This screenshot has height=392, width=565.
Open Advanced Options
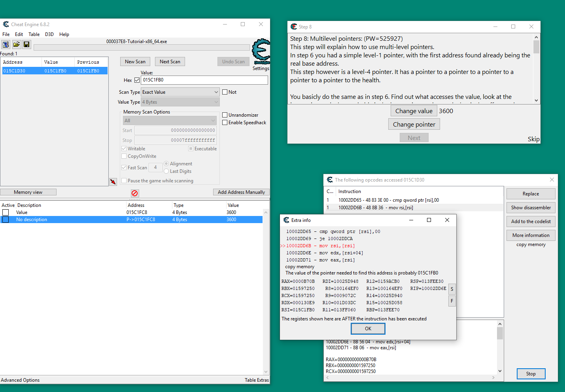[x=20, y=380]
